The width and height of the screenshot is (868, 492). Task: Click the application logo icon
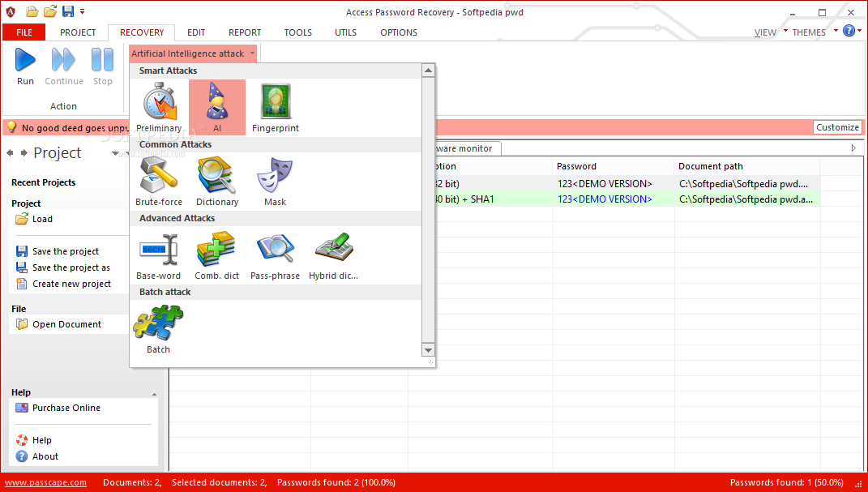pos(11,11)
